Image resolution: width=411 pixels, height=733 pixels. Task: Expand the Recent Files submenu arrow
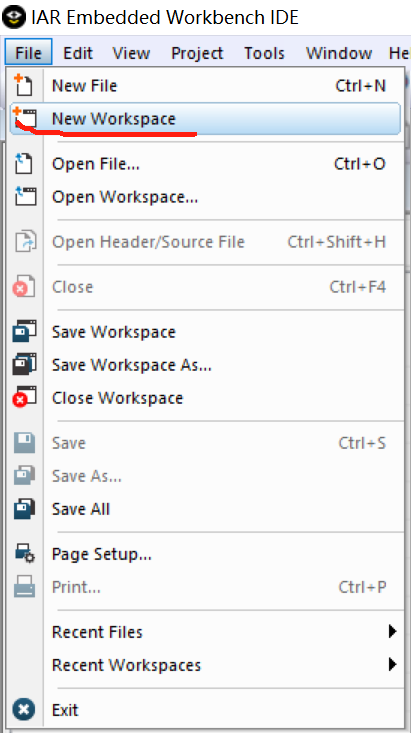tap(392, 632)
